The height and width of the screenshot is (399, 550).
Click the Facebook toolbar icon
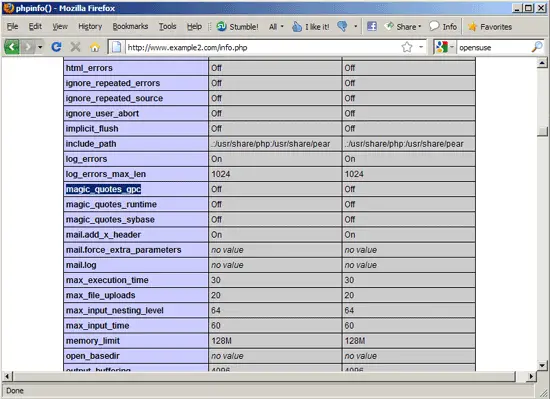(x=372, y=26)
